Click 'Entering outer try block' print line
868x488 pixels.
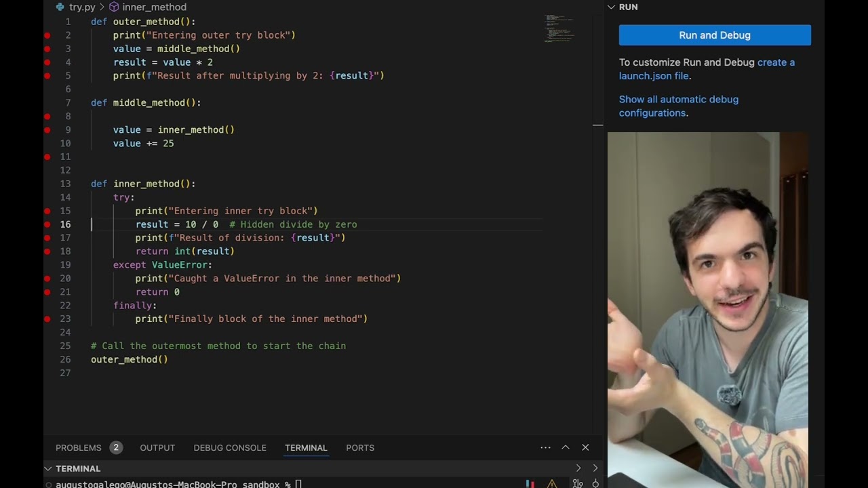[204, 35]
